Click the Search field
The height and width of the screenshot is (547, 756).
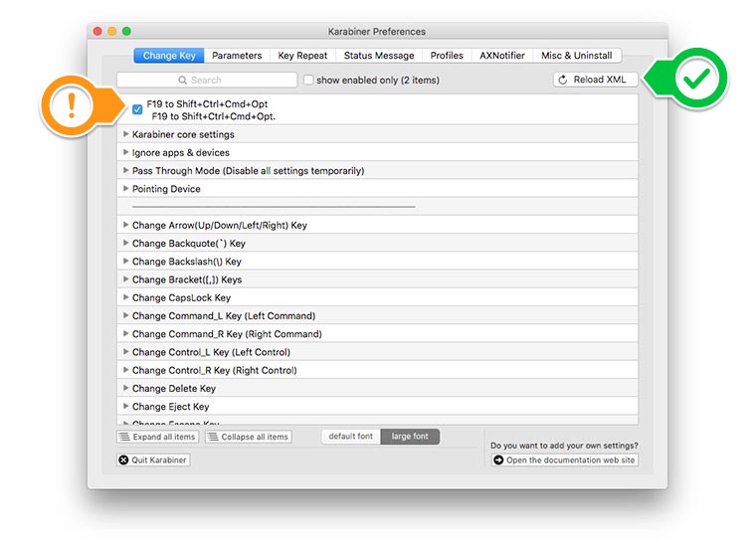pos(207,80)
